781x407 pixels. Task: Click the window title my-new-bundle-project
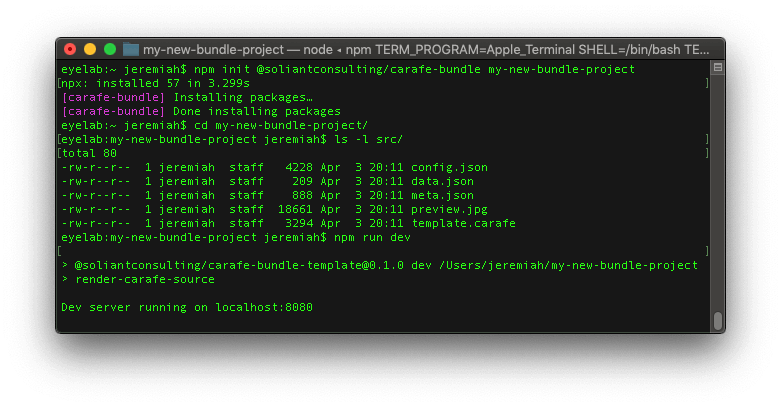[x=210, y=49]
